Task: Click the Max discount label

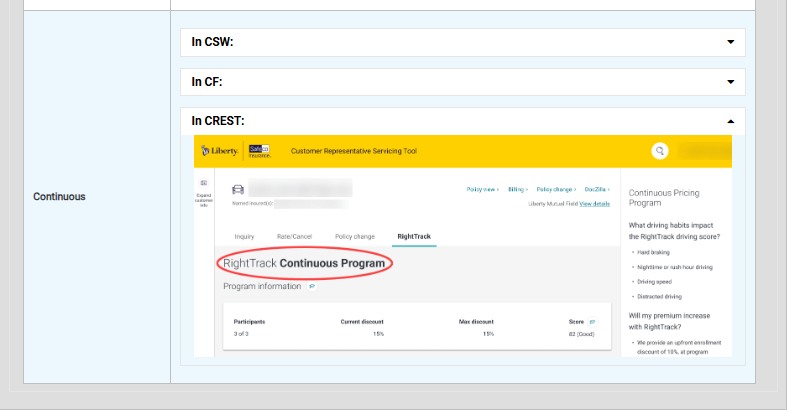Action: click(476, 322)
